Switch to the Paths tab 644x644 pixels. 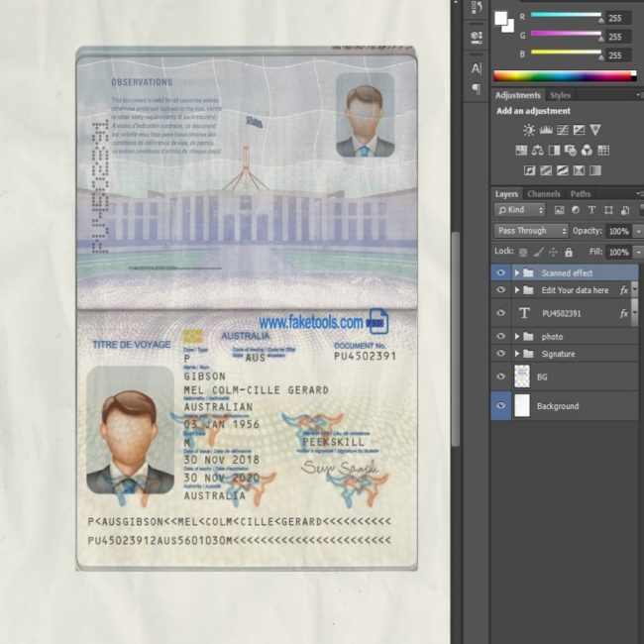580,194
